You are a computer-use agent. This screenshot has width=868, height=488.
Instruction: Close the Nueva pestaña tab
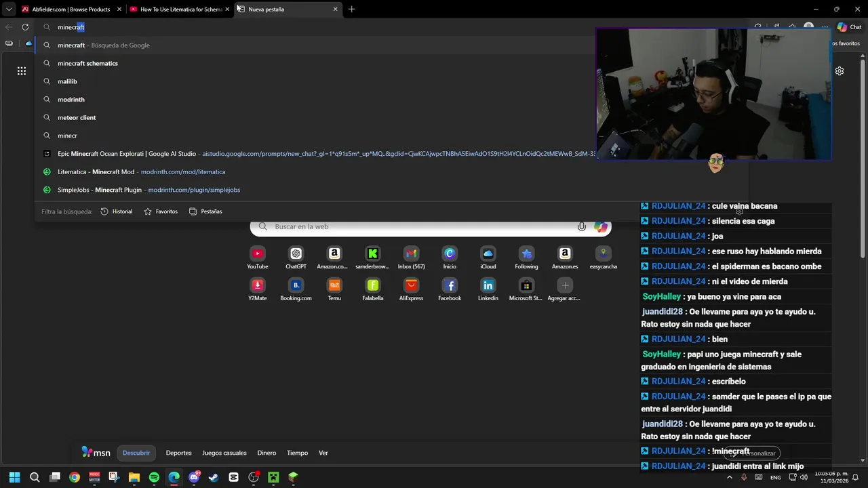(x=335, y=9)
